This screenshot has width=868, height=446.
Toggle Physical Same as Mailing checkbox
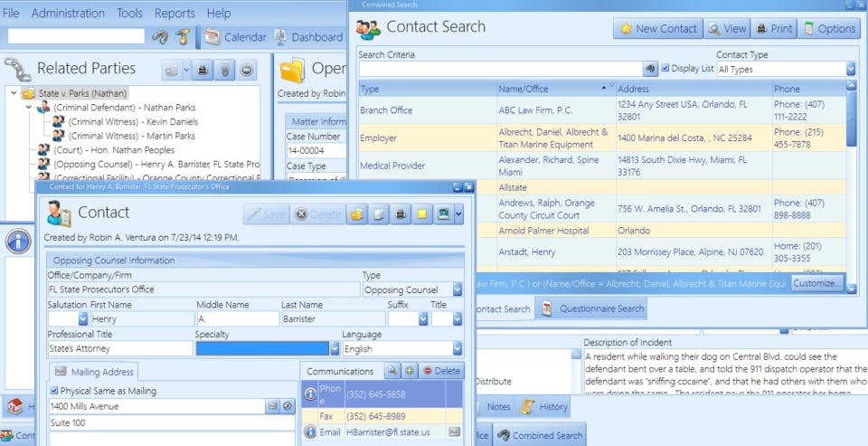click(x=53, y=391)
